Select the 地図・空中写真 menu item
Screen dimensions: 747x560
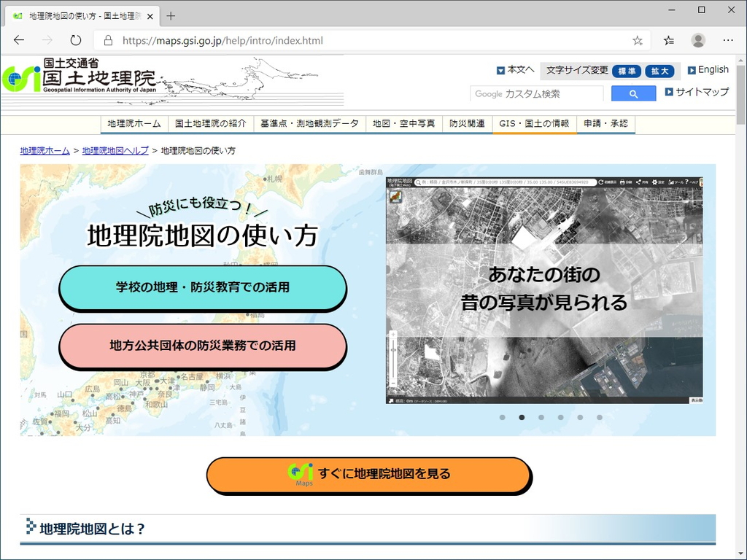[x=404, y=123]
